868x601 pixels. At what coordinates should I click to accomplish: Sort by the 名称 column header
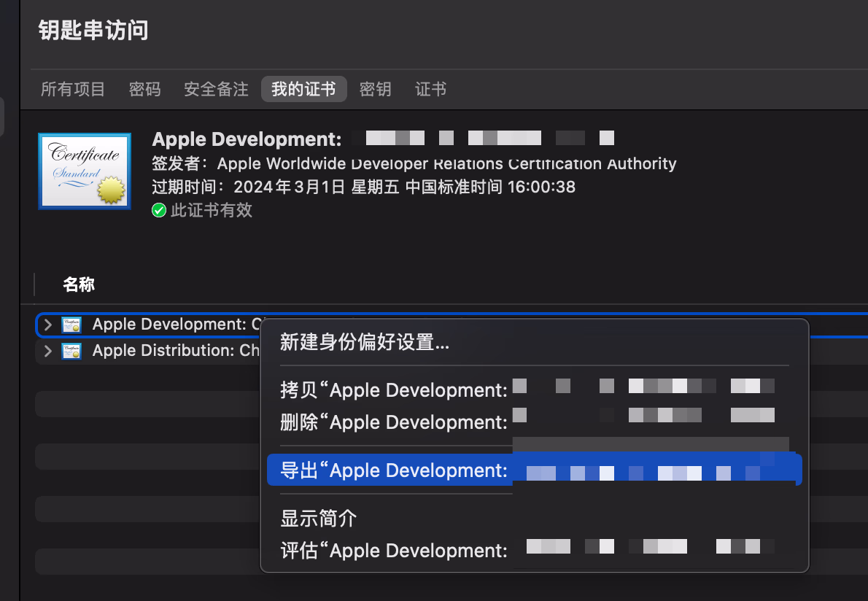click(79, 284)
